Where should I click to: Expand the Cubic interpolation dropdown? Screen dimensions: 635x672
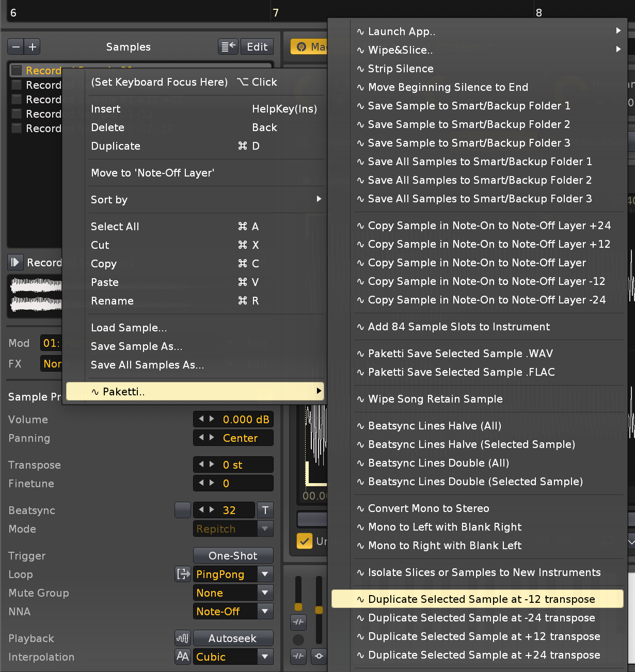click(x=265, y=657)
